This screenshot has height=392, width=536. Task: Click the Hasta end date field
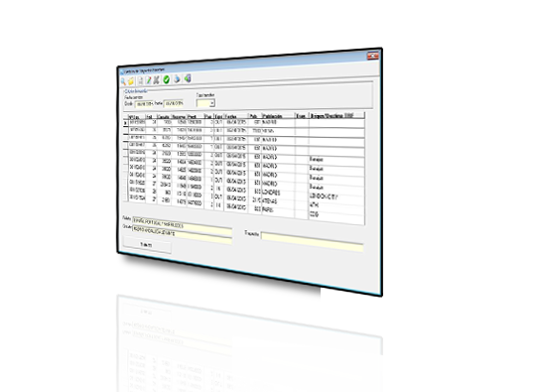click(174, 103)
